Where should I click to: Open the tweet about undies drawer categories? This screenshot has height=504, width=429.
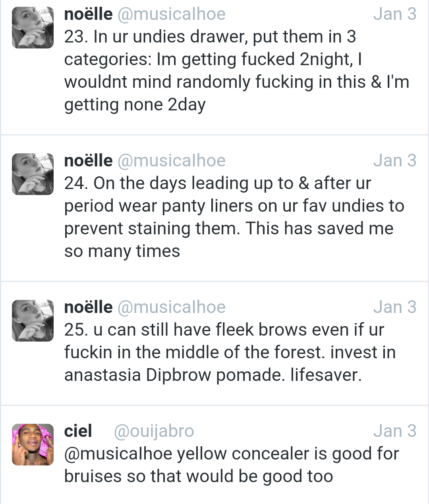(x=236, y=71)
